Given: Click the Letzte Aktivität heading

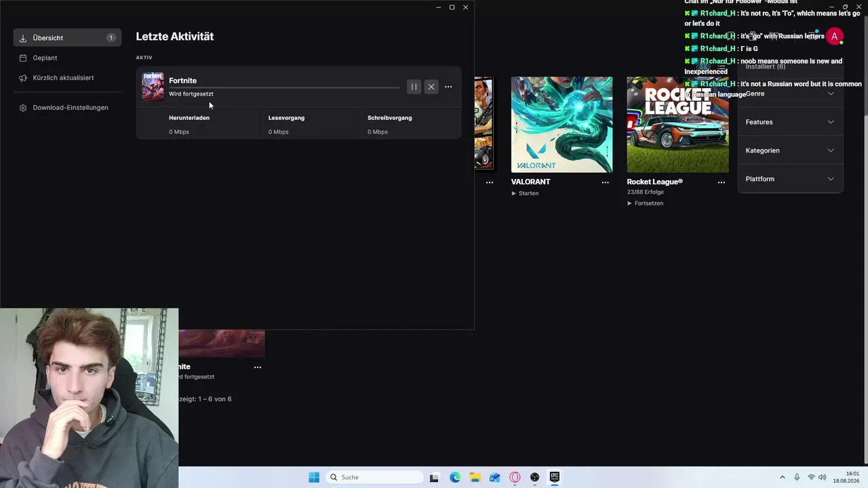Looking at the screenshot, I should tap(175, 37).
